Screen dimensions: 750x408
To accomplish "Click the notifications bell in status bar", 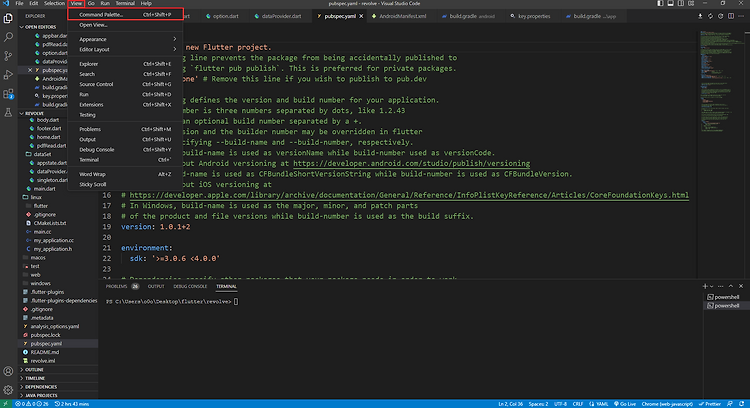I will click(x=741, y=404).
